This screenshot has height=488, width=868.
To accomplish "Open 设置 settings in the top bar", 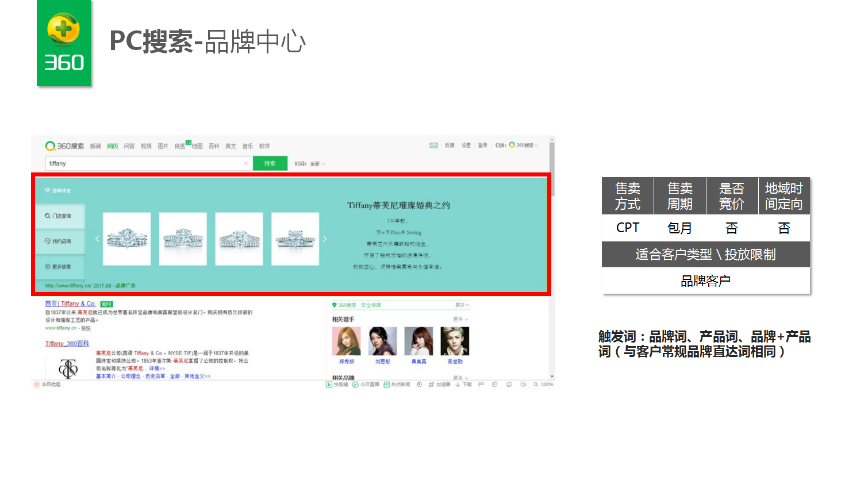I will [466, 145].
